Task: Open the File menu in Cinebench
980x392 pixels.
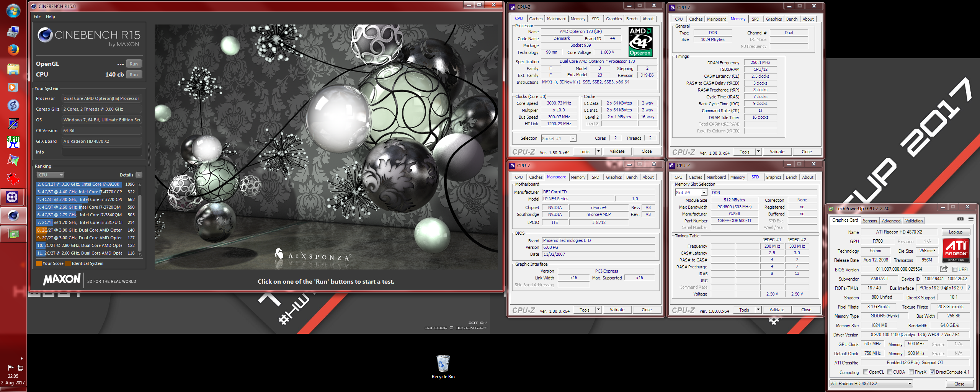Action: pyautogui.click(x=37, y=16)
